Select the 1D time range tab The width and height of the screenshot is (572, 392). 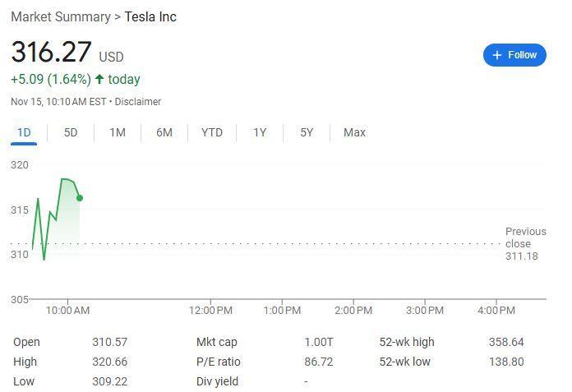click(24, 132)
